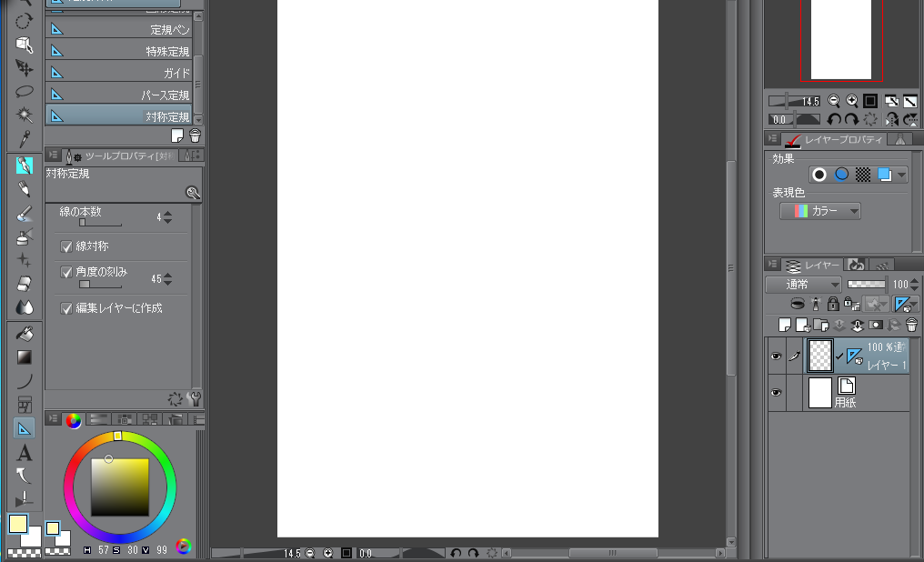Select the Blend droplets tool
Image resolution: width=924 pixels, height=562 pixels.
24,307
